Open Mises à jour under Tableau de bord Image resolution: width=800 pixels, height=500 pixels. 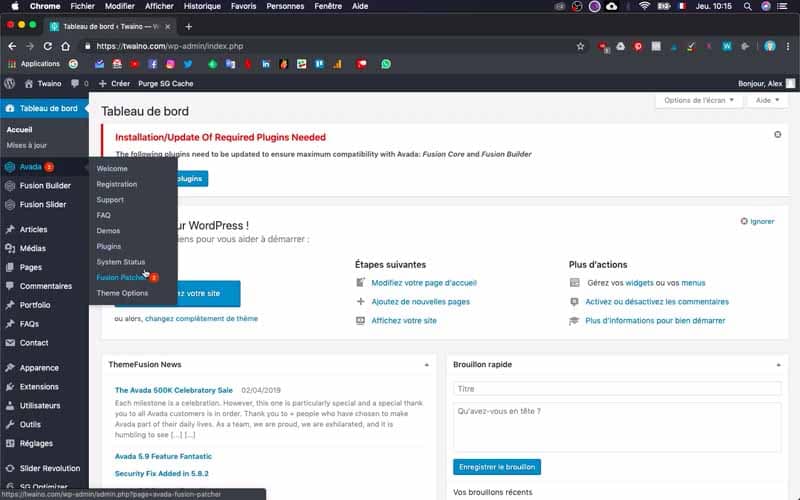(27, 145)
